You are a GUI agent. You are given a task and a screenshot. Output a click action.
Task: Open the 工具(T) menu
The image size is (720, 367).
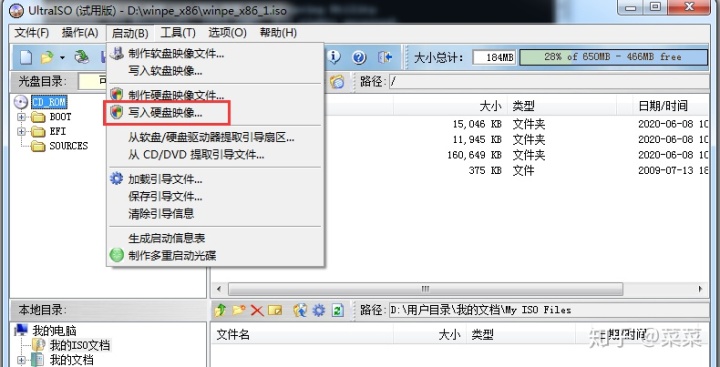coord(178,33)
